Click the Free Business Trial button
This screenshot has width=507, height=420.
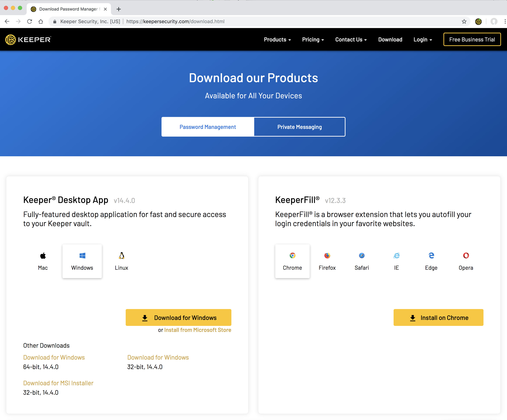tap(472, 39)
